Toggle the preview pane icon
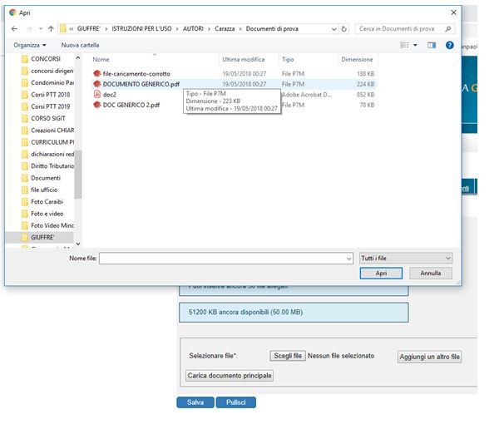 (x=432, y=45)
